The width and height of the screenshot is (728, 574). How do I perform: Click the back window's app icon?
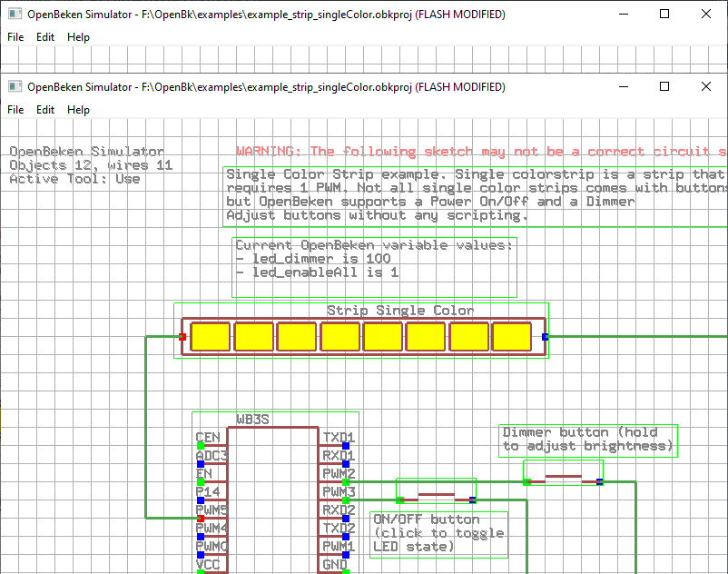click(x=15, y=14)
